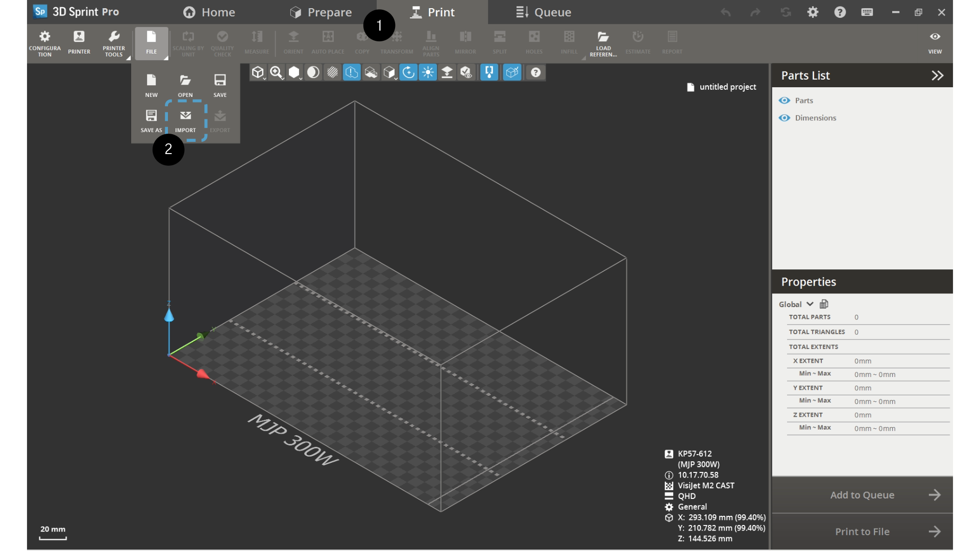The height and width of the screenshot is (551, 980).
Task: Click the Align Parts tool
Action: [431, 43]
